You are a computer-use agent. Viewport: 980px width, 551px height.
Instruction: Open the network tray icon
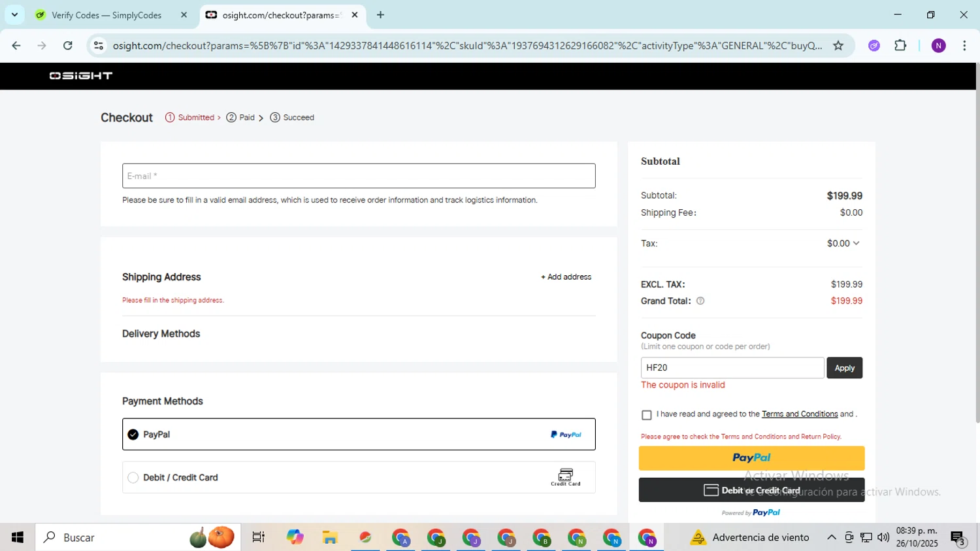click(866, 537)
